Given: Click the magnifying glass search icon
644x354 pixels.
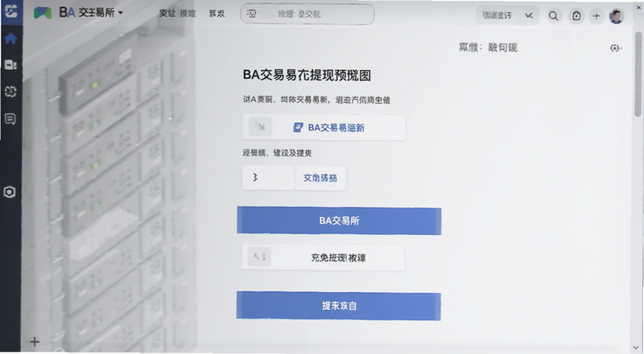Looking at the screenshot, I should (x=554, y=16).
